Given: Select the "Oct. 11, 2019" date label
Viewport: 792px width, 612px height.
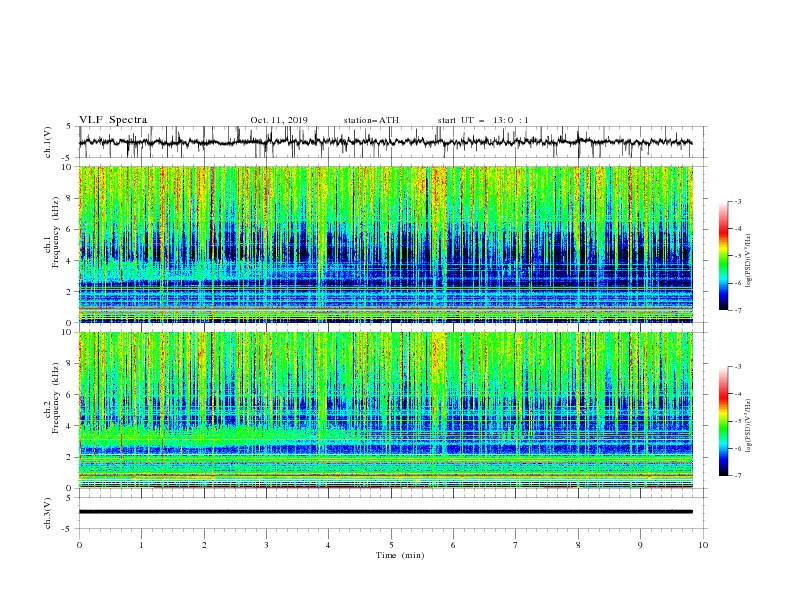Looking at the screenshot, I should [x=279, y=120].
